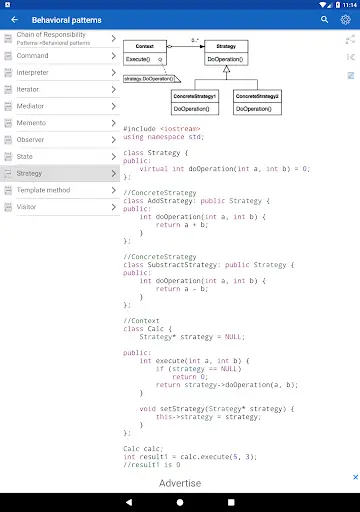Image resolution: width=360 pixels, height=512 pixels.
Task: Click the battery icon in status bar
Action: coord(338,5)
